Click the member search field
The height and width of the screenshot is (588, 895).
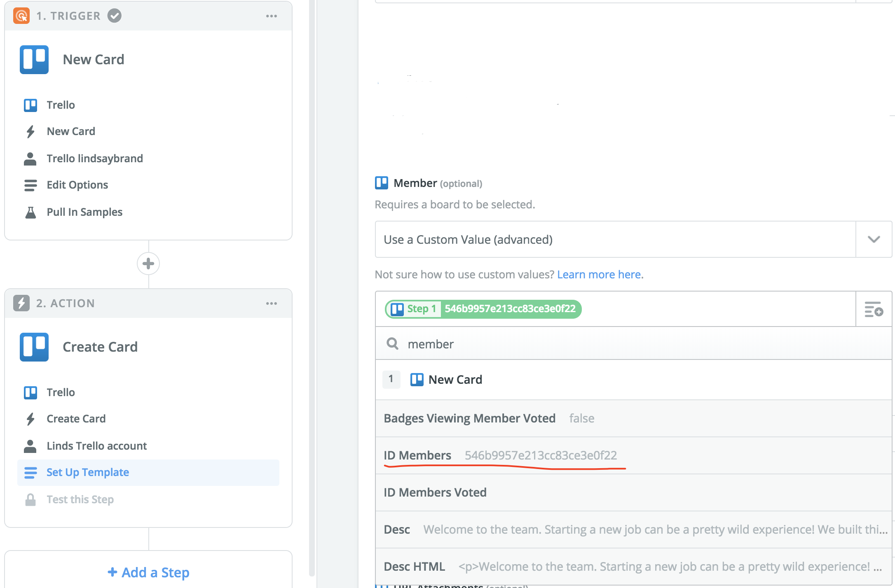pyautogui.click(x=634, y=344)
